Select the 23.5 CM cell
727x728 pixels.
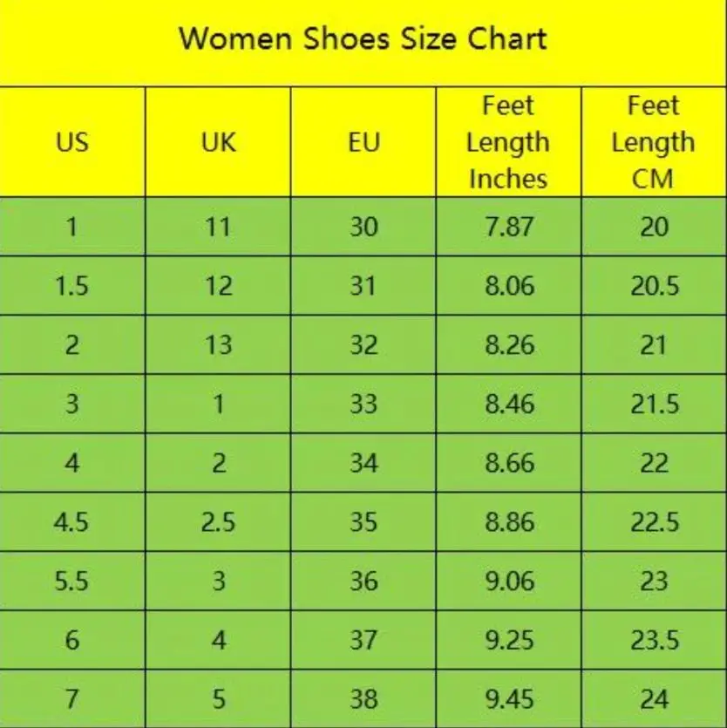(654, 641)
